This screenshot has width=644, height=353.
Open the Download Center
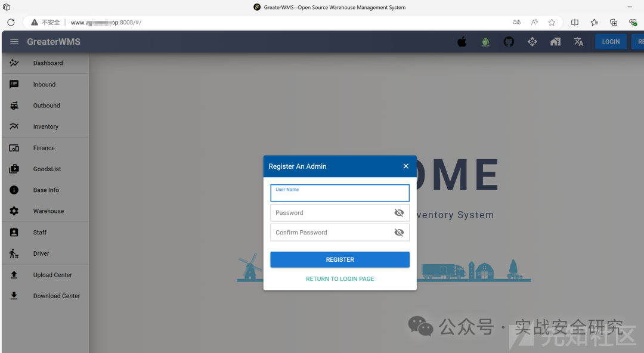click(45, 296)
